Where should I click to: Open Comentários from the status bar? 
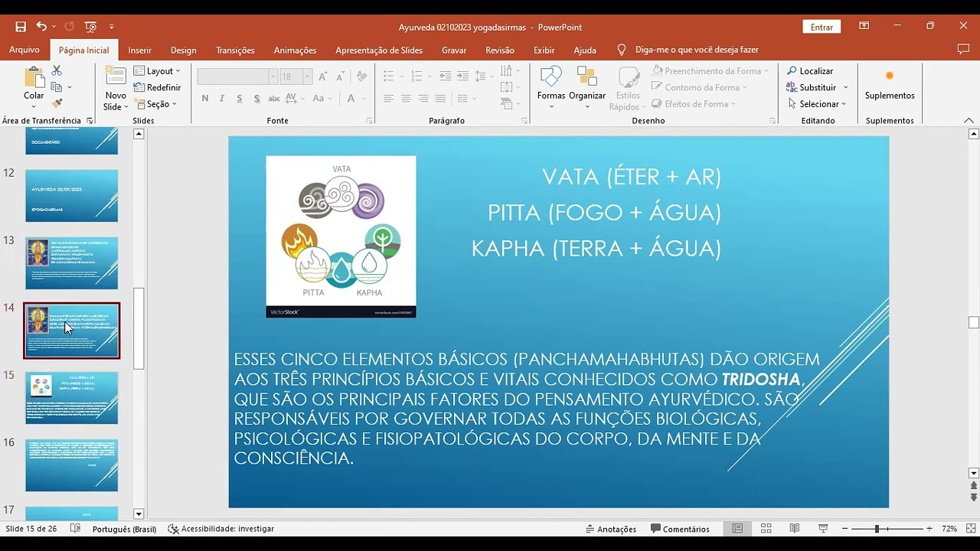(x=681, y=529)
